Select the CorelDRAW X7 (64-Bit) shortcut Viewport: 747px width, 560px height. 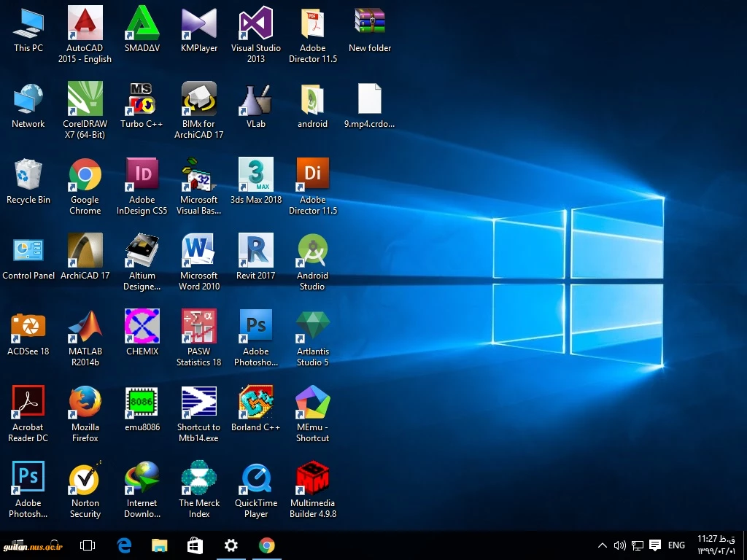(x=85, y=110)
